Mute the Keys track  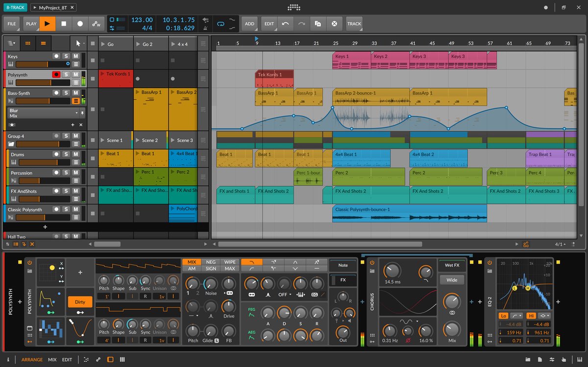75,56
